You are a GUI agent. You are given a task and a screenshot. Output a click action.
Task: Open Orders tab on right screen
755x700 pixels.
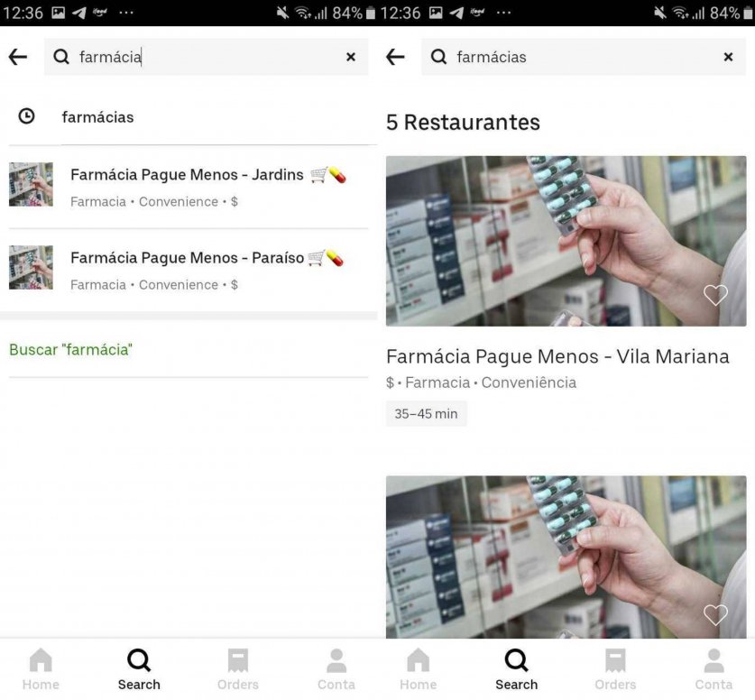[x=615, y=669]
